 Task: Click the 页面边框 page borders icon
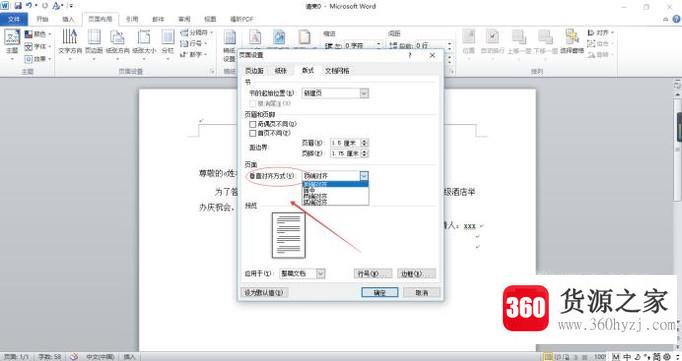click(304, 37)
